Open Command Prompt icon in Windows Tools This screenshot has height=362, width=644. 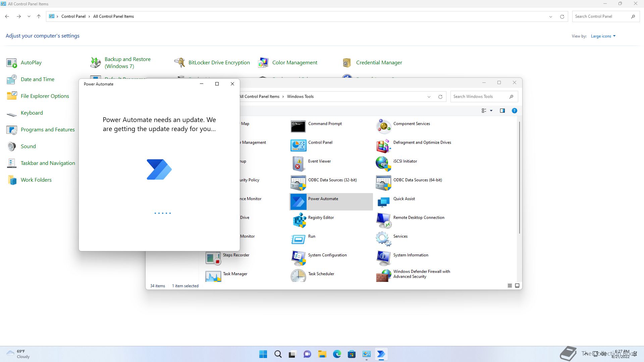tap(298, 127)
